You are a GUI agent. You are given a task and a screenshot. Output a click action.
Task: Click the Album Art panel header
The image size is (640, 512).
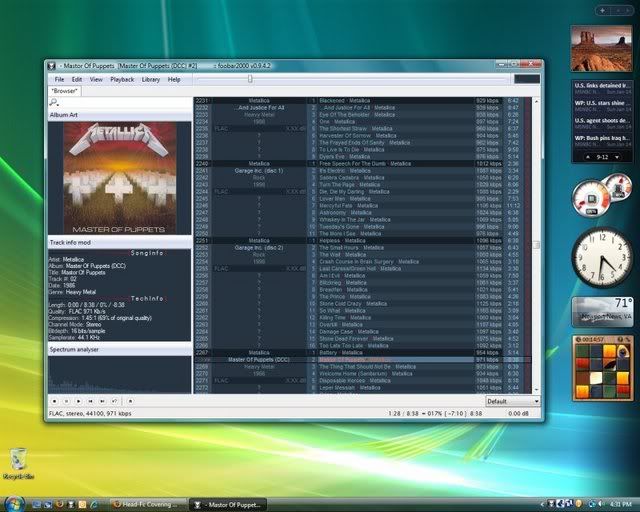[x=120, y=115]
